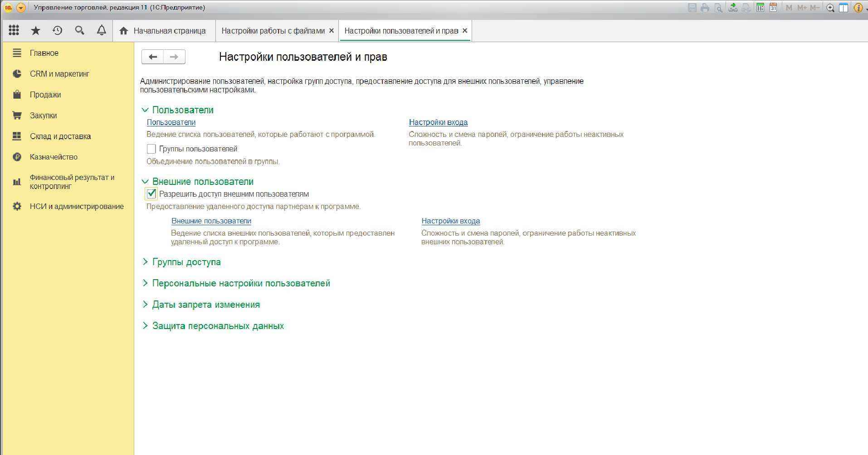This screenshot has width=868, height=455.
Task: Open the history clock icon
Action: (x=57, y=30)
